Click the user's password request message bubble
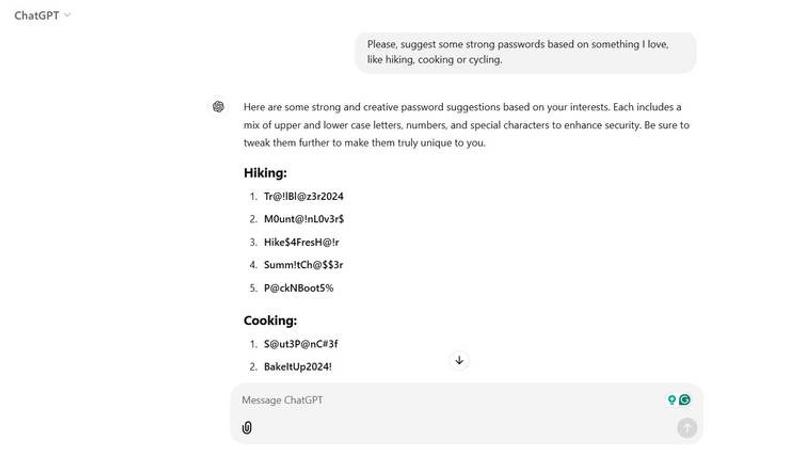Screen dimensions: 800x450 (525, 52)
